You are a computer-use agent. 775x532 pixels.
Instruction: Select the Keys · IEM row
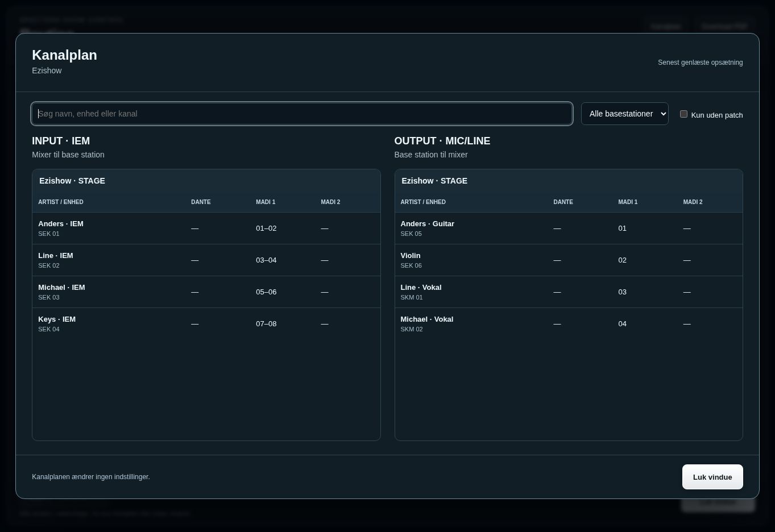coord(206,324)
